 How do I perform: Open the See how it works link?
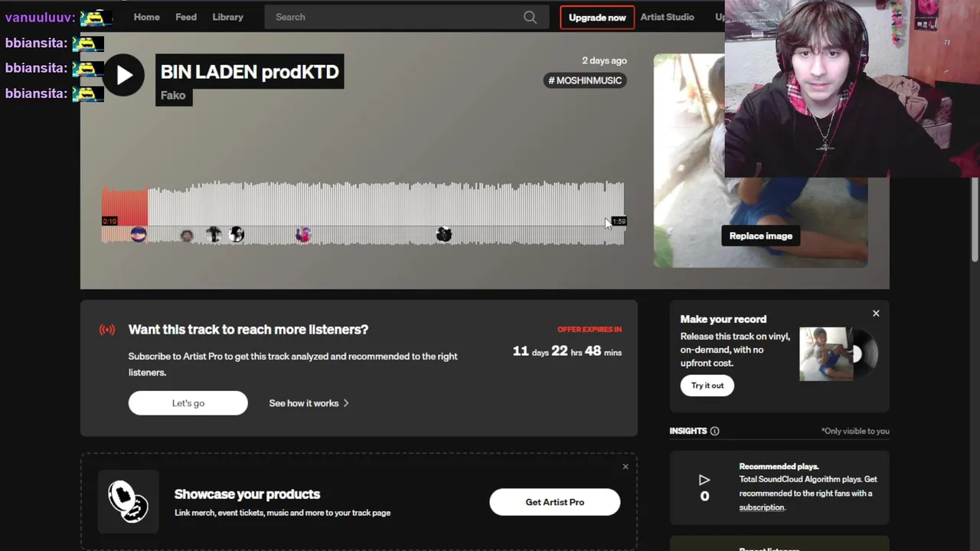(x=303, y=403)
